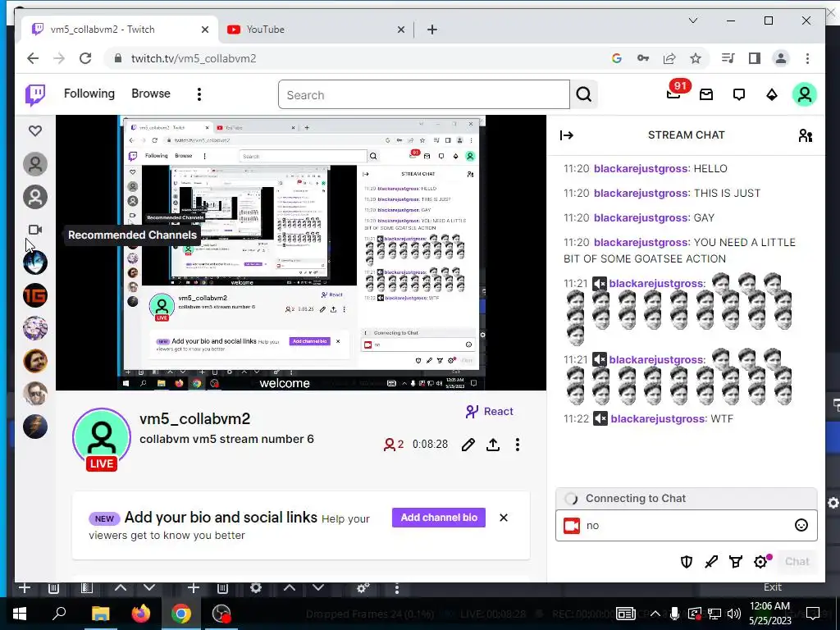
Task: Click the vm5_collabvm2 channel name
Action: click(195, 419)
